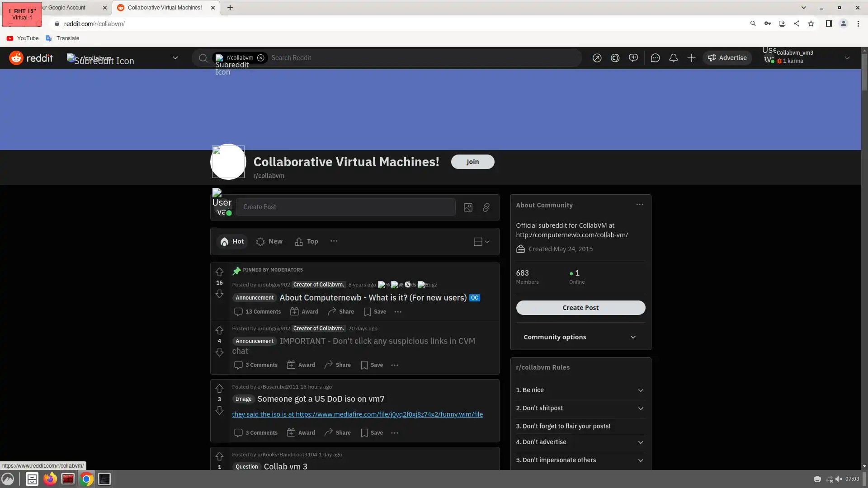Downvote the DoD iso on vm7 post

219,410
